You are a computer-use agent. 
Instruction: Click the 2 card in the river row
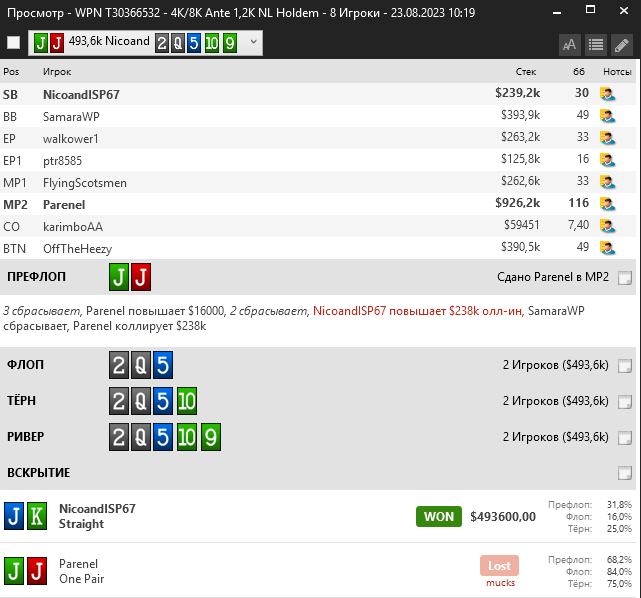[119, 437]
